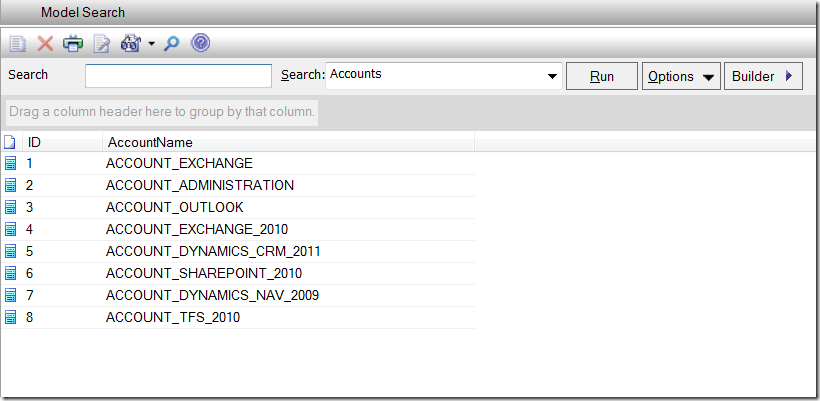Focus the Search term input field
The height and width of the screenshot is (401, 820).
tap(178, 76)
